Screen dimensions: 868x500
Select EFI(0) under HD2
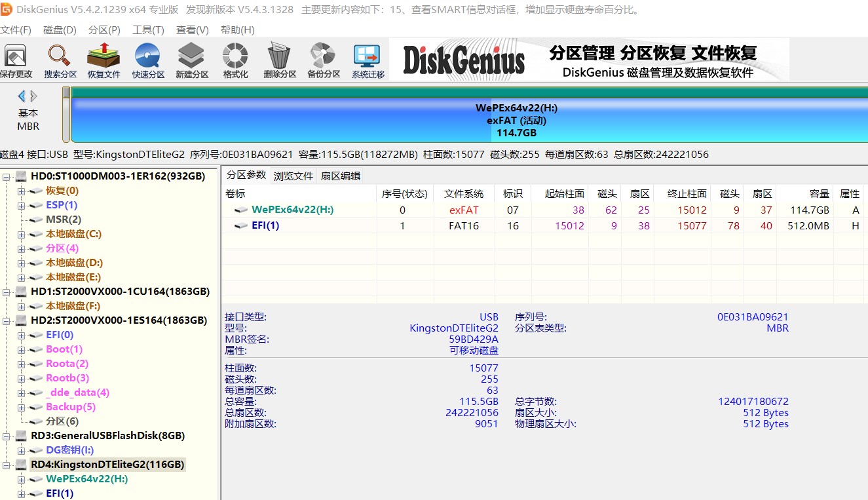[60, 335]
